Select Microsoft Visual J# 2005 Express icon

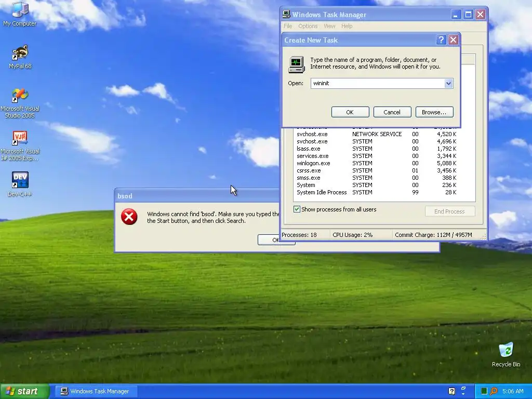(x=20, y=146)
